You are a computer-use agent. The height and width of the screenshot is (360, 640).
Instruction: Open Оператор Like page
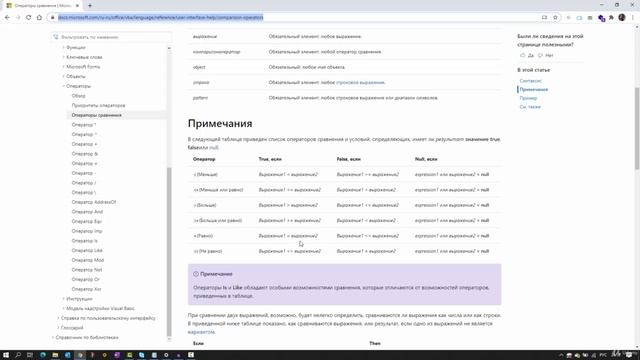(87, 250)
